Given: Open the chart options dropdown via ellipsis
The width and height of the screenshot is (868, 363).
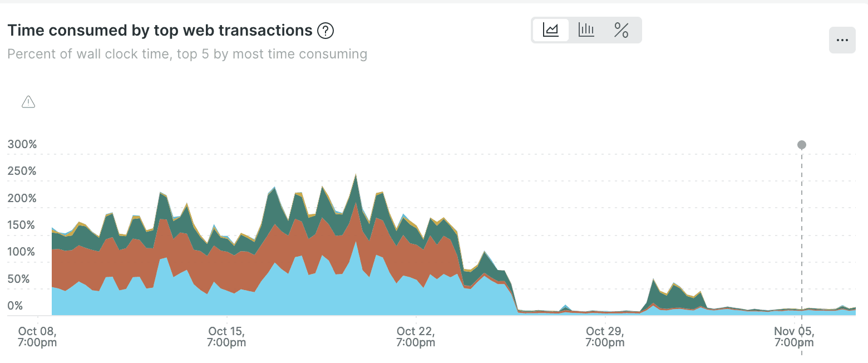Looking at the screenshot, I should point(842,40).
